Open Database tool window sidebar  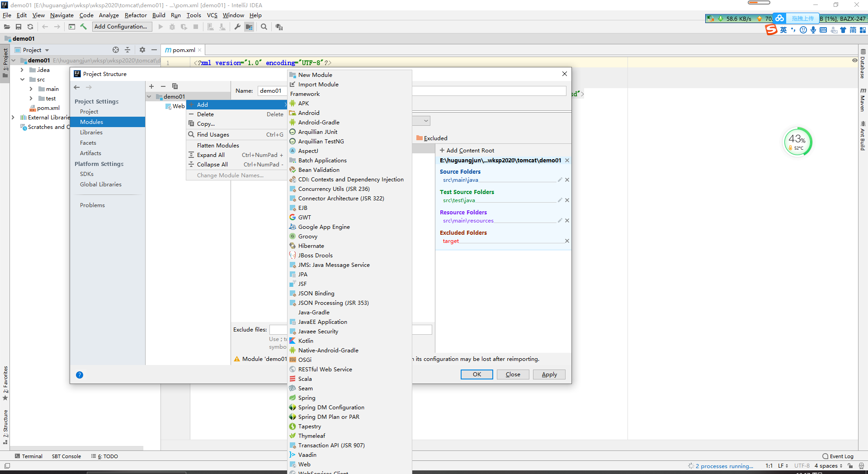point(863,64)
